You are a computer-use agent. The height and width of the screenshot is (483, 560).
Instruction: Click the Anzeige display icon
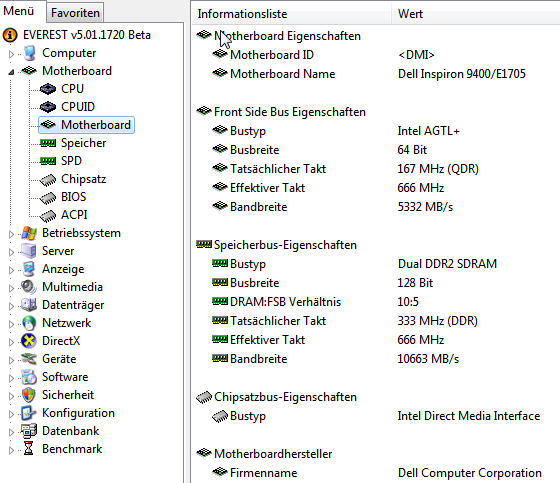pos(29,269)
